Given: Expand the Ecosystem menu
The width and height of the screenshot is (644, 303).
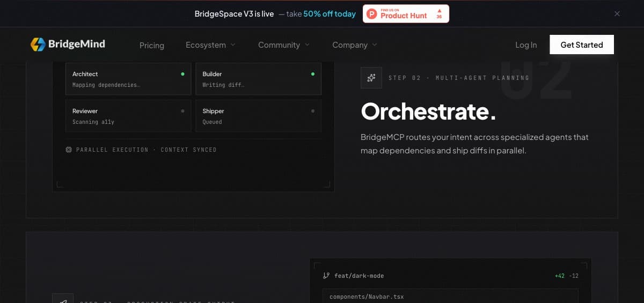Looking at the screenshot, I should tap(210, 45).
